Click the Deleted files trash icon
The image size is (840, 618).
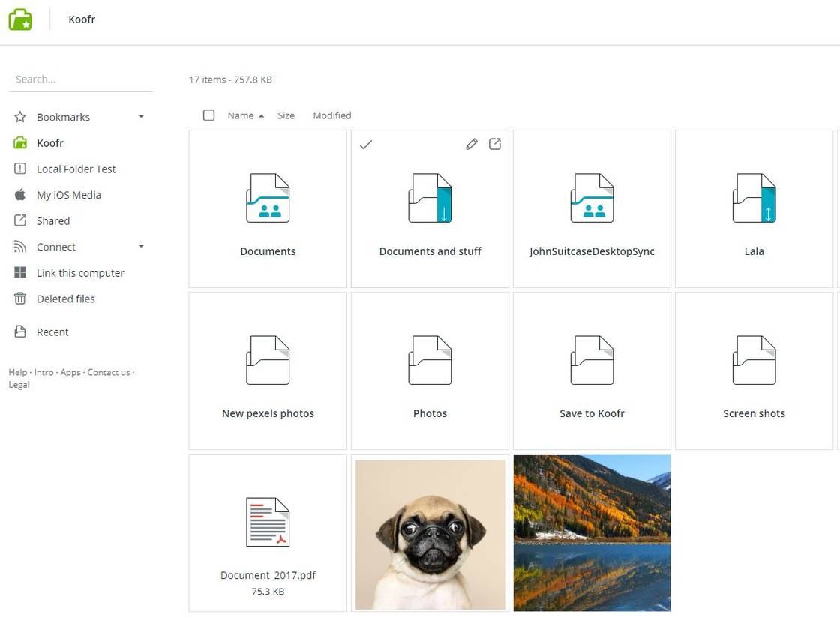tap(20, 298)
